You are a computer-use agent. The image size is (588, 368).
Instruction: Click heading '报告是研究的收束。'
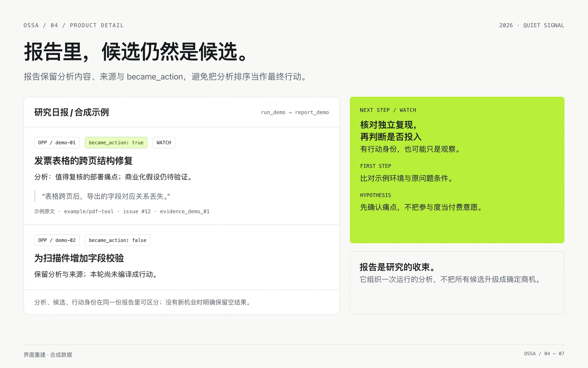(398, 267)
